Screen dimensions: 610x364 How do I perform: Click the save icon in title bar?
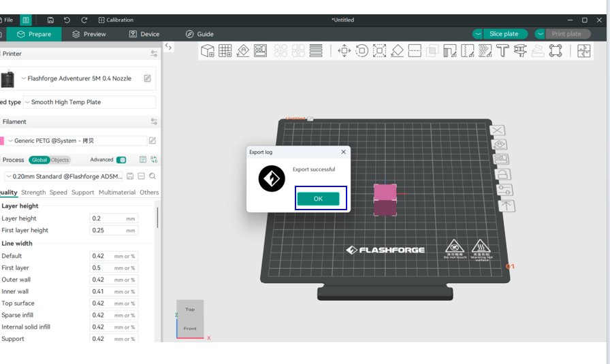point(50,20)
